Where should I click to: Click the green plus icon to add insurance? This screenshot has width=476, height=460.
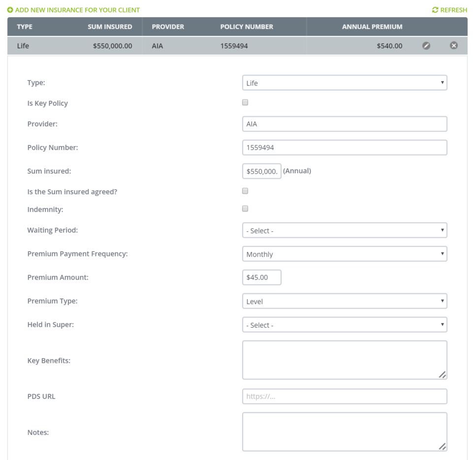pos(10,10)
